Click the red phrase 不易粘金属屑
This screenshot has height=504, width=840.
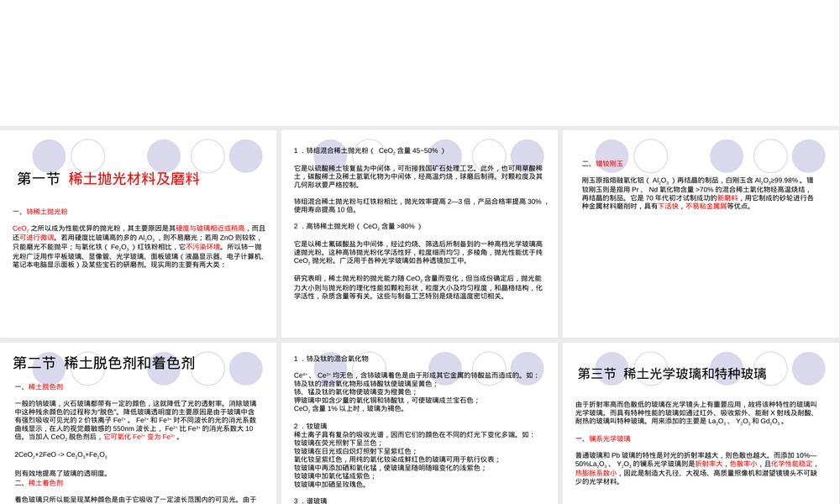[x=706, y=206]
